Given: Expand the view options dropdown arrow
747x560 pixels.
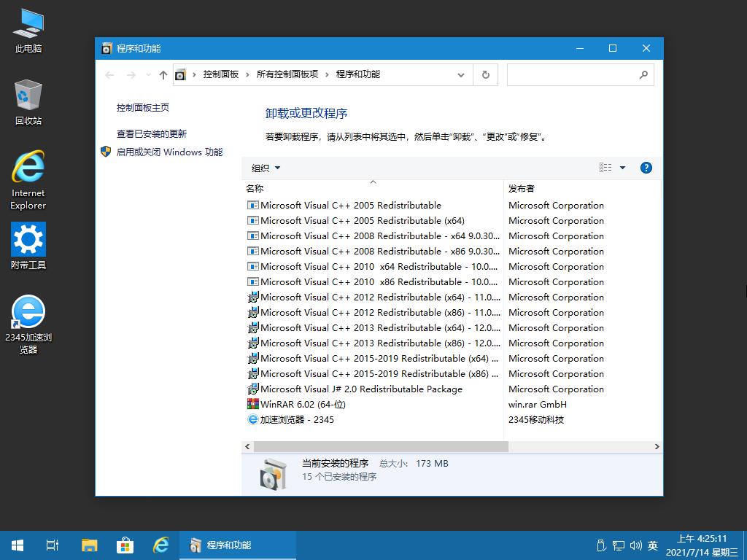Looking at the screenshot, I should 622,168.
